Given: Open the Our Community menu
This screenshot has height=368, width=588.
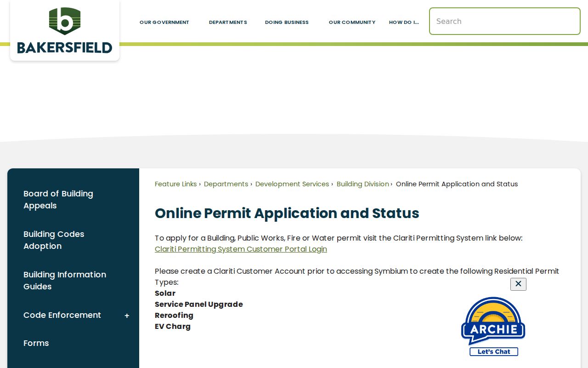Looking at the screenshot, I should [352, 22].
